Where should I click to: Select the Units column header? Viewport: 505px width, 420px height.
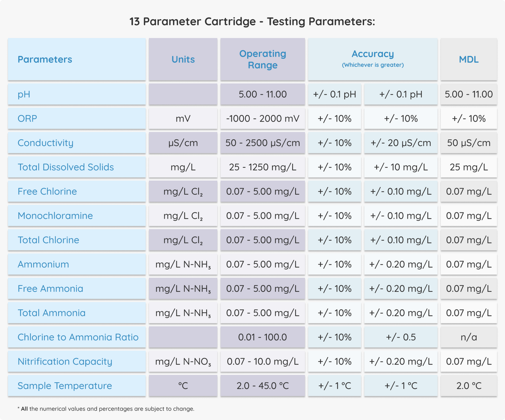click(183, 59)
